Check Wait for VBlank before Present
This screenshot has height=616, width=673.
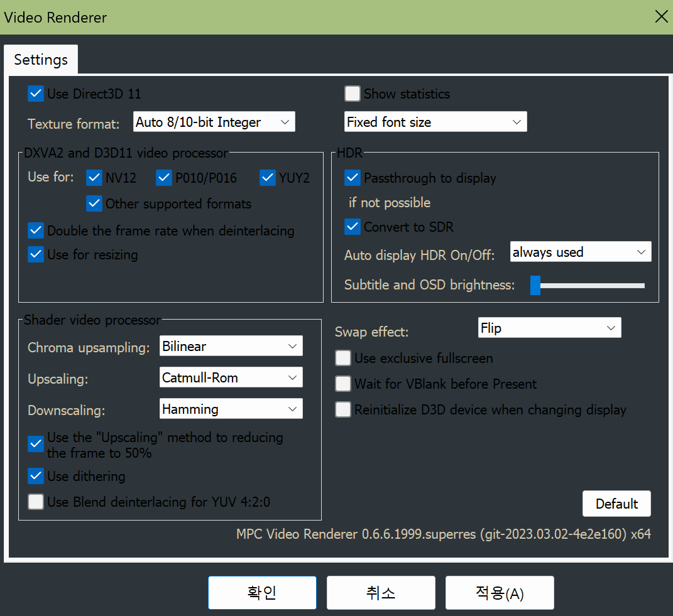tap(343, 384)
